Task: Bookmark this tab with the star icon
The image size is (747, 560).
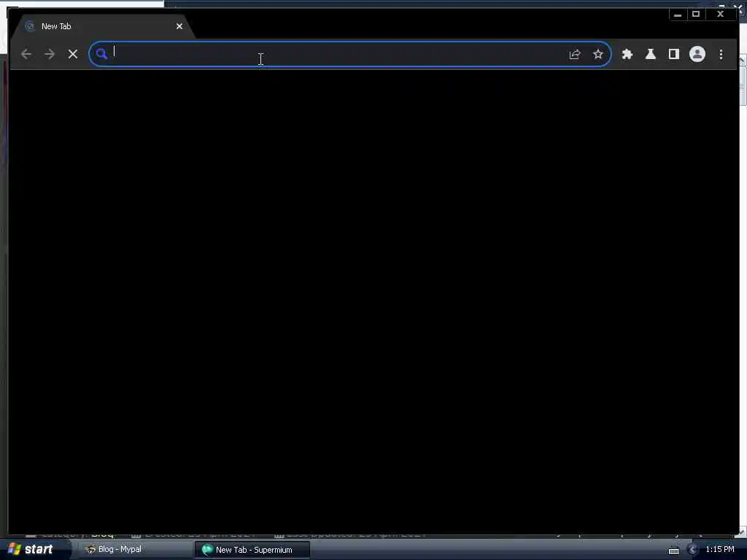Action: point(598,54)
